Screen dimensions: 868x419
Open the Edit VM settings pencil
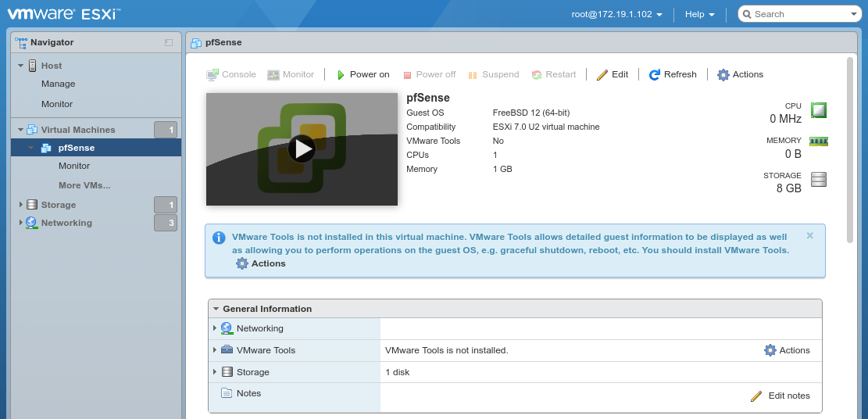pyautogui.click(x=612, y=74)
